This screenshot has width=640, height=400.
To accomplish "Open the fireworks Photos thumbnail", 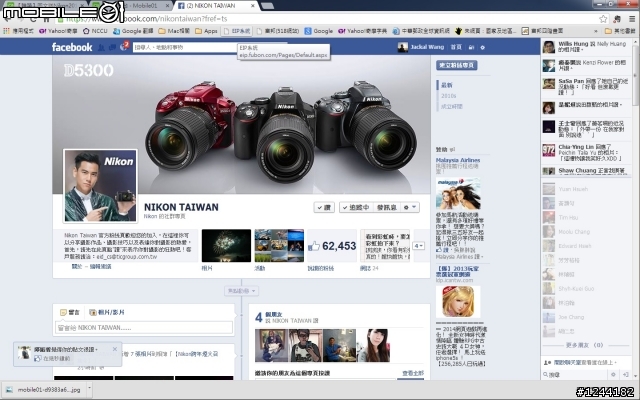I will [x=226, y=245].
